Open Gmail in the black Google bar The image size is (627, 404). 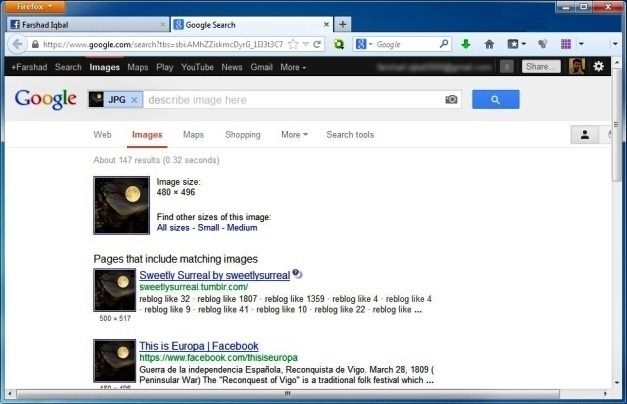coord(262,67)
